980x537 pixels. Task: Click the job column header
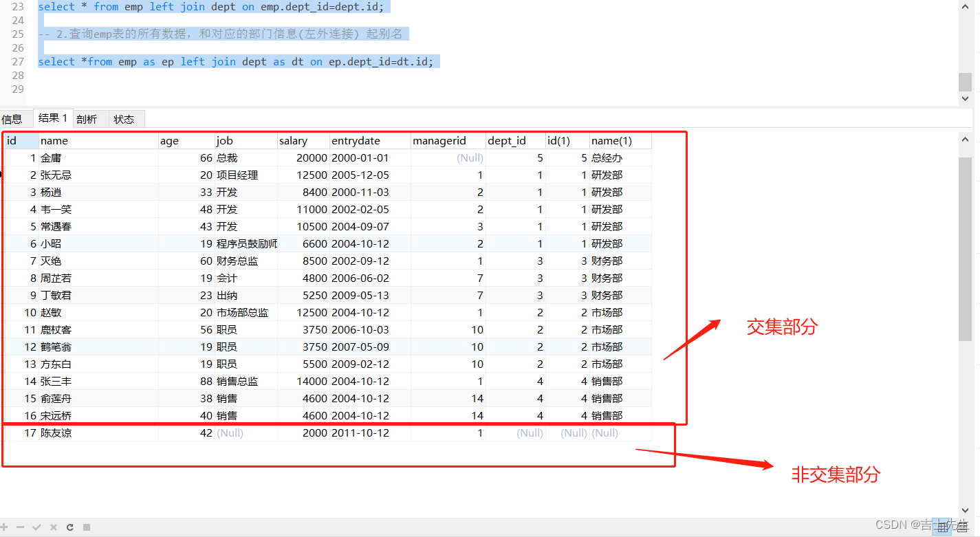point(246,140)
